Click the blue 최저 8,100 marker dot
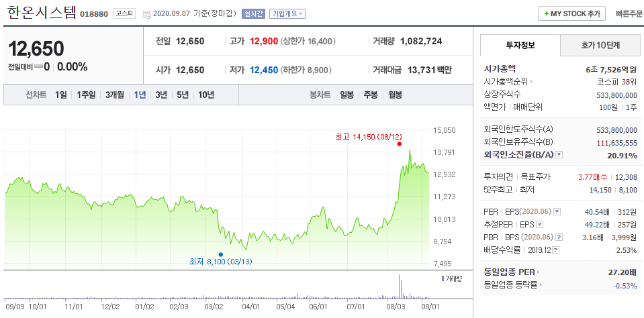The height and width of the screenshot is (318, 644). click(220, 254)
